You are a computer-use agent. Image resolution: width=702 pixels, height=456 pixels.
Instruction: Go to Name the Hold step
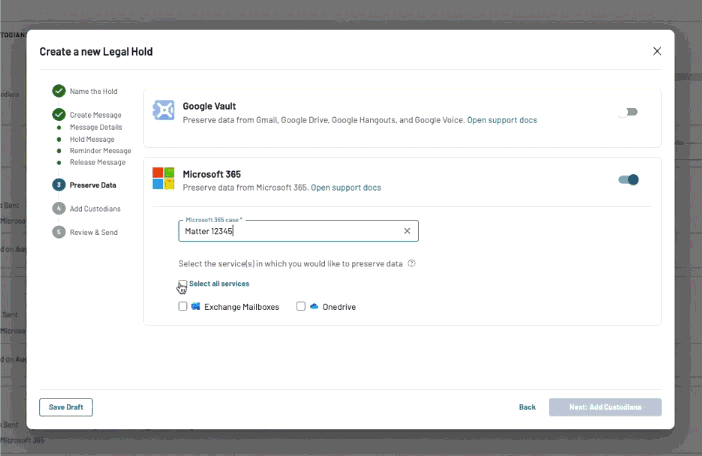94,91
